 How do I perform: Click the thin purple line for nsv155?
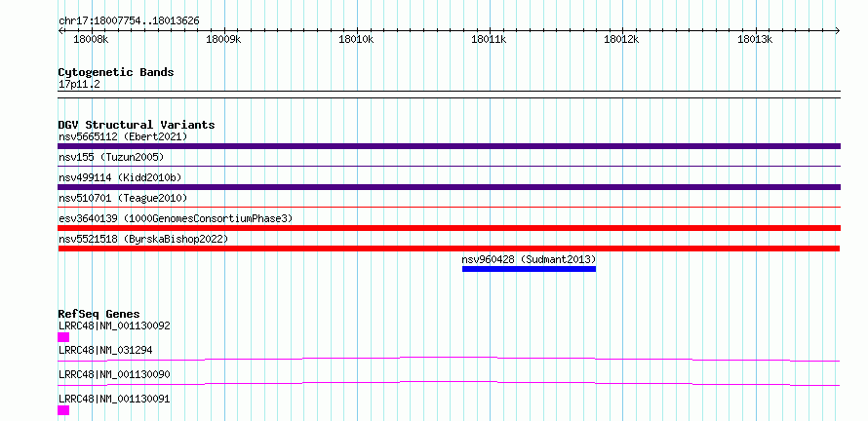(x=449, y=166)
